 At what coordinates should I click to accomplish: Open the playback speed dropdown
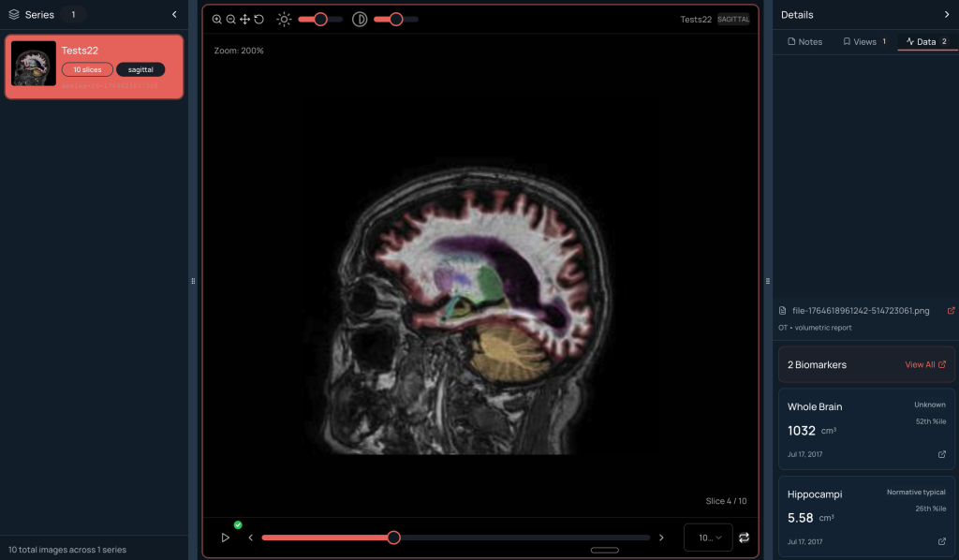(708, 538)
